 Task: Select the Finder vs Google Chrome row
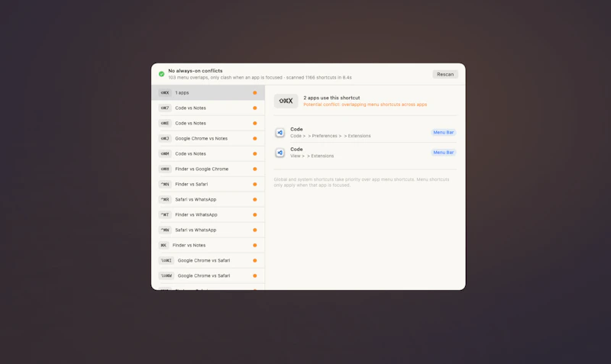[x=208, y=169]
